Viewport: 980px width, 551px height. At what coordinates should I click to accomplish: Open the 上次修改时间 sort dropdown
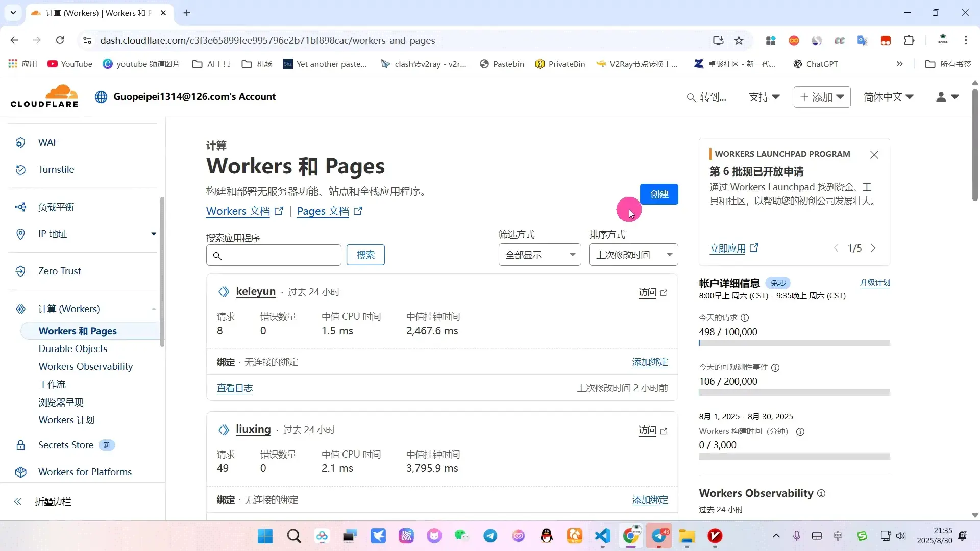tap(633, 255)
